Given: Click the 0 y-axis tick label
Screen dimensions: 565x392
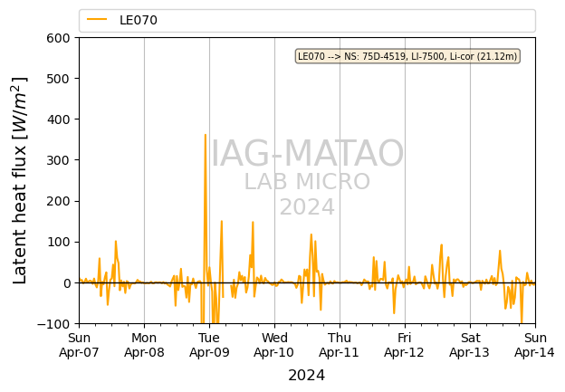Looking at the screenshot, I should (67, 283).
